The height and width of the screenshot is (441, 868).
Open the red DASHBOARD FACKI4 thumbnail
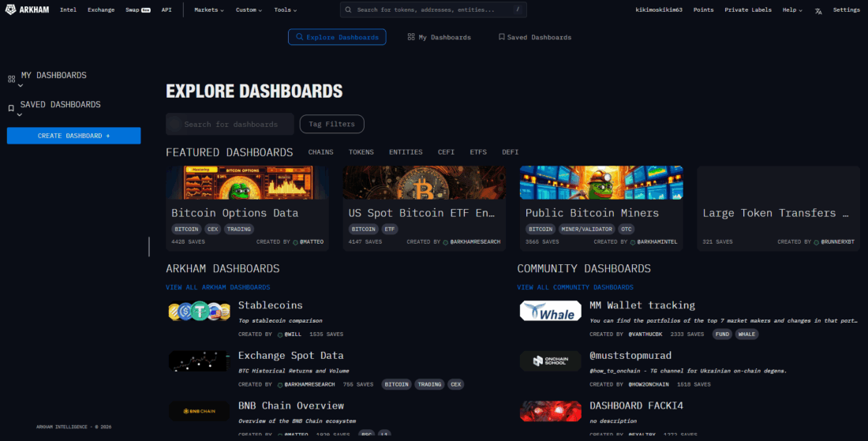550,411
